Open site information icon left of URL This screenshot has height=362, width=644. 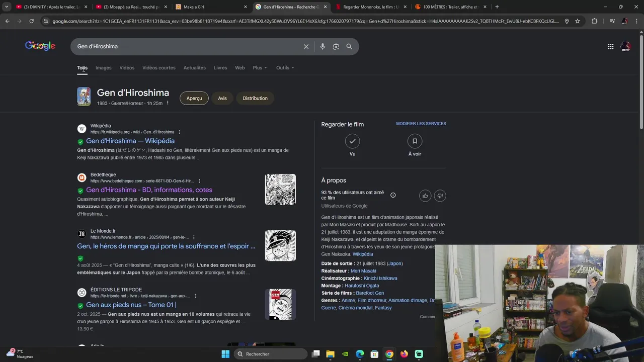tap(46, 21)
